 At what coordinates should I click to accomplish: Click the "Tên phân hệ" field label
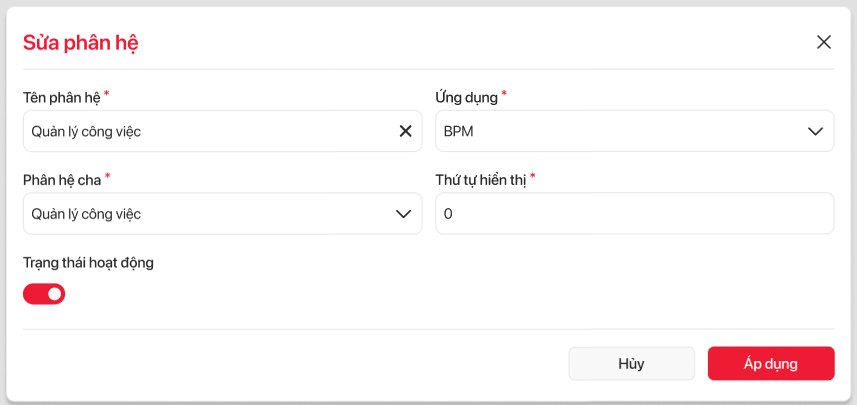pos(60,97)
